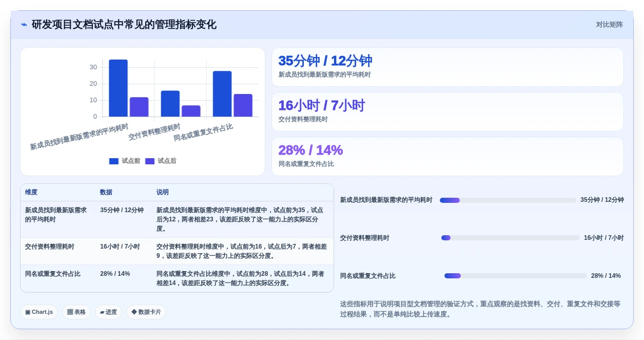Click the 对比矩阵 label in header
This screenshot has width=644, height=340.
[x=609, y=25]
